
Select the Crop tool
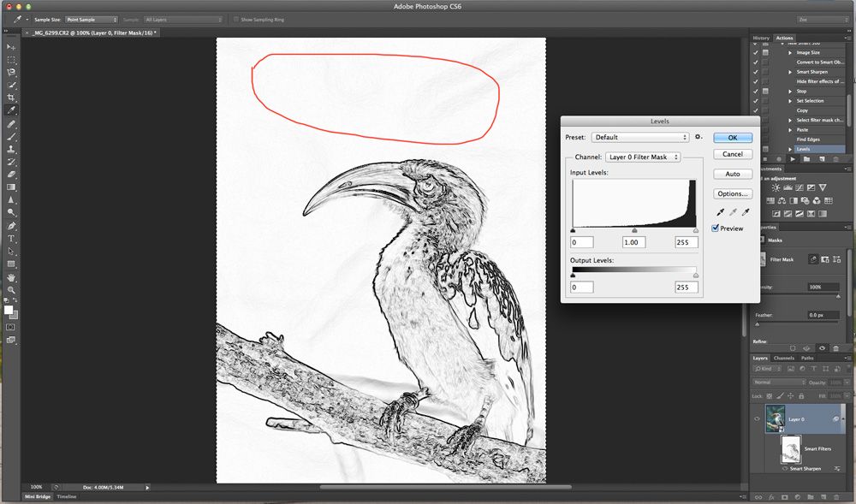11,98
